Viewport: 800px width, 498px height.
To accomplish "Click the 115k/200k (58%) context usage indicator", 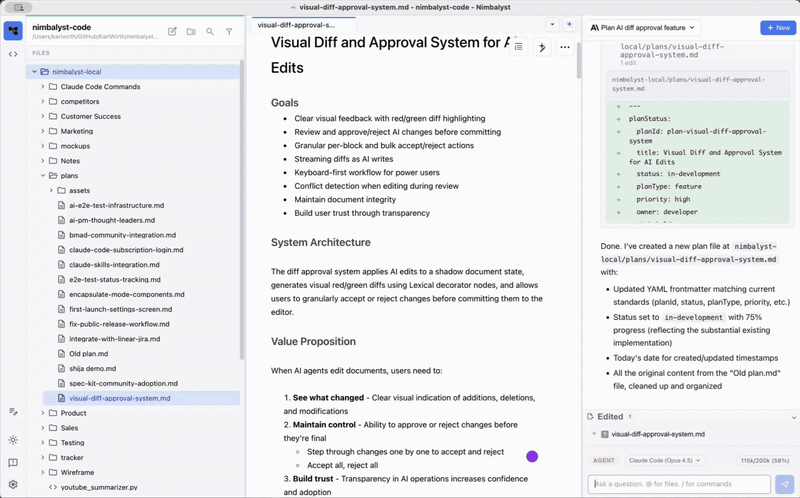I will click(x=765, y=460).
